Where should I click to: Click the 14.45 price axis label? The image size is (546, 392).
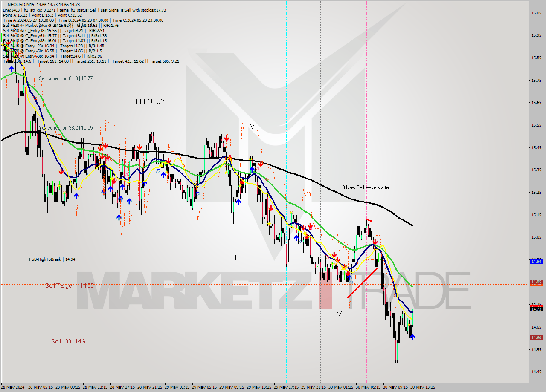536,372
